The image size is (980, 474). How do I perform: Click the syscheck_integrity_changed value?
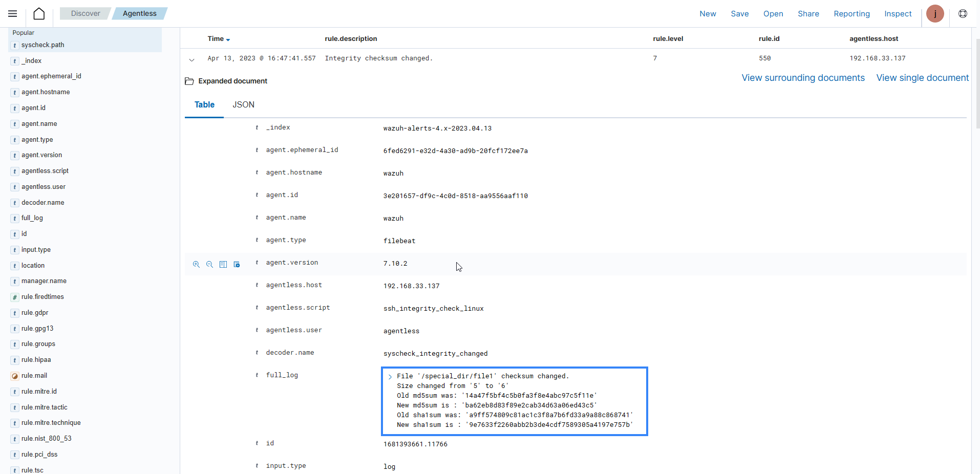[x=435, y=354]
